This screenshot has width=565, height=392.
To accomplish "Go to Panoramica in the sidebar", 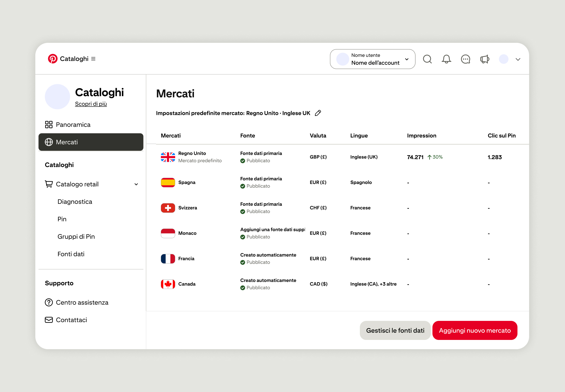I will (91, 125).
